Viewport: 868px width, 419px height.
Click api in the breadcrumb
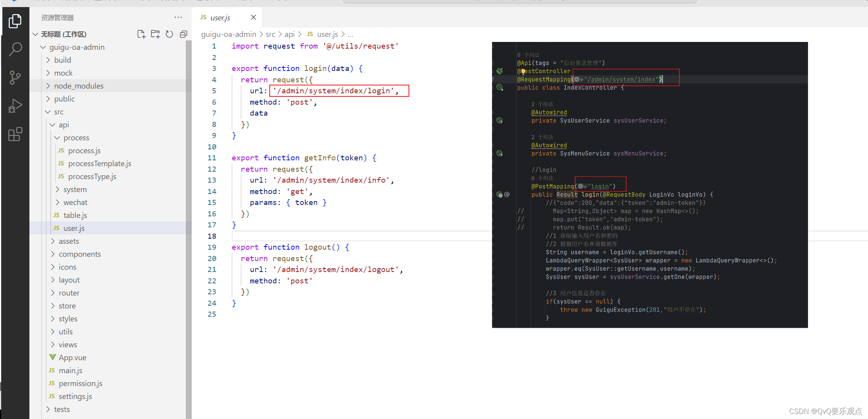coord(289,34)
